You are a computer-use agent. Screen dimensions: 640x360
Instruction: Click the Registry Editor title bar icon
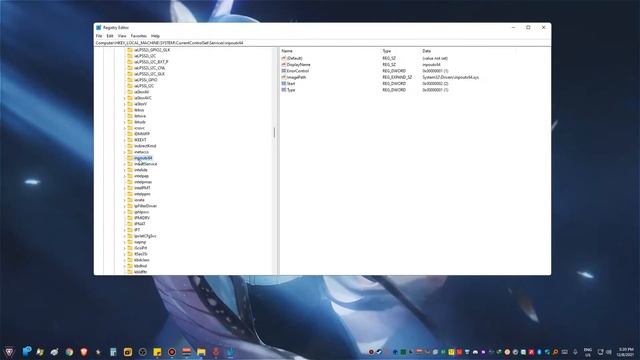[x=98, y=27]
